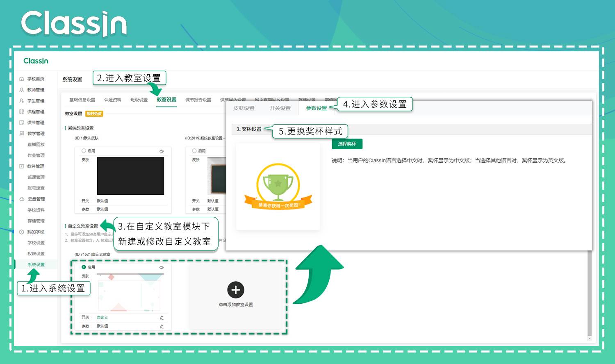Open 权限设置 in the sidebar
This screenshot has height=364, width=615.
point(36,254)
